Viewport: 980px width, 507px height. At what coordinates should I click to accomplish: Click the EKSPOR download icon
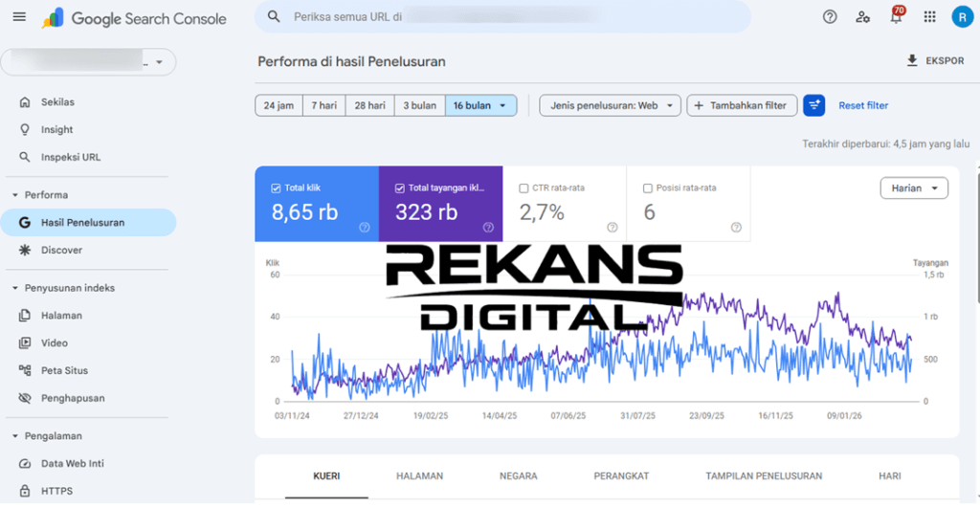[912, 61]
